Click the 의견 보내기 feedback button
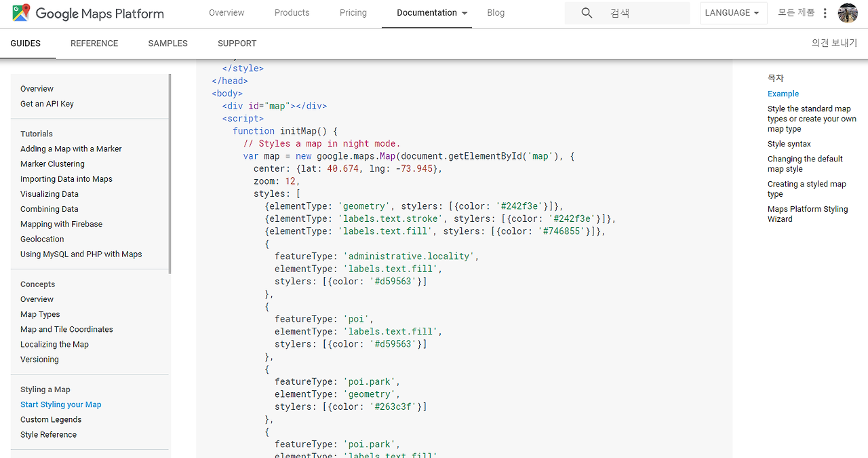Image resolution: width=868 pixels, height=458 pixels. coord(834,43)
